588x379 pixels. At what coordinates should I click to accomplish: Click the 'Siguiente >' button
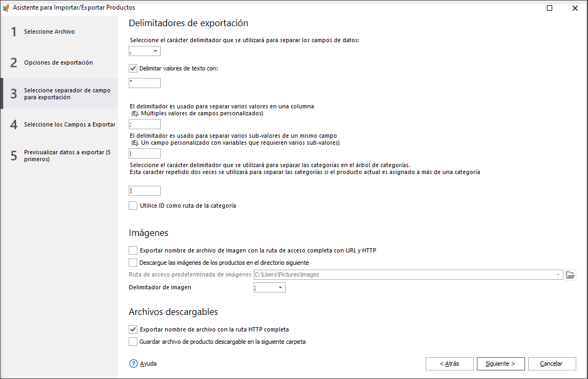[x=500, y=364]
